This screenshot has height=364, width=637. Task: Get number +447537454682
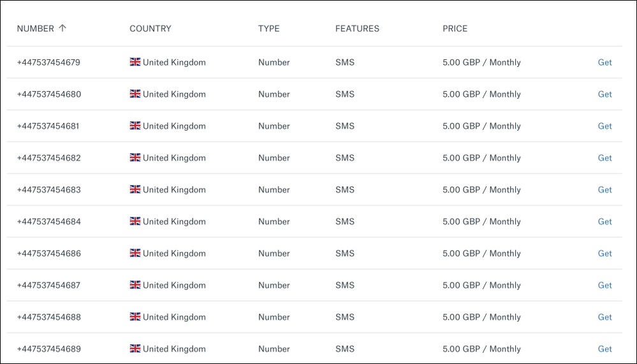pos(604,157)
